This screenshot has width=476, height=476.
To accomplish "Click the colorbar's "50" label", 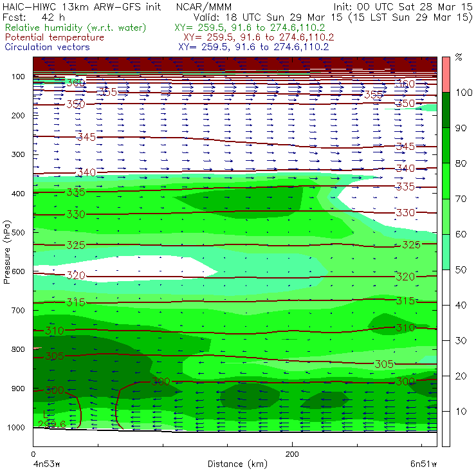I will (461, 270).
